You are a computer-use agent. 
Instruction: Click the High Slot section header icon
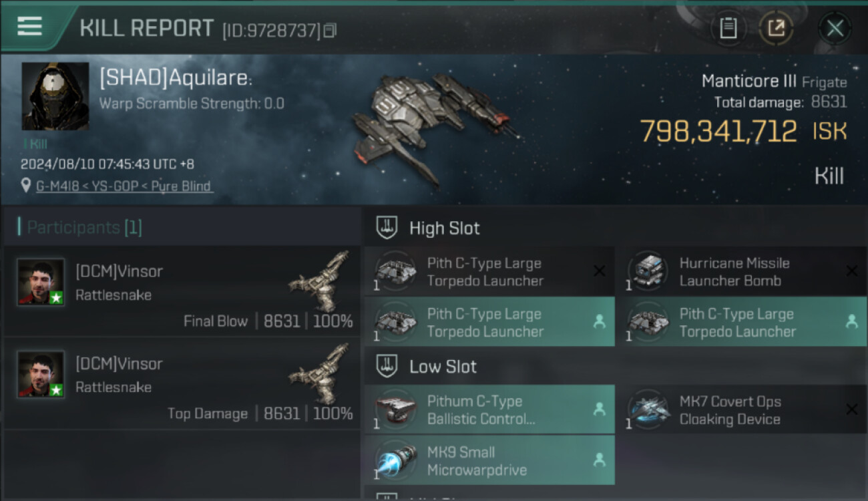387,228
